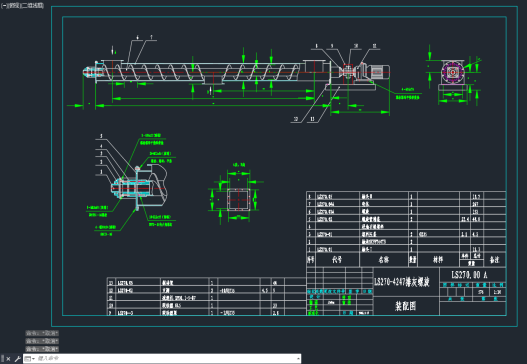Click the '备注' header cell in parts list
This screenshot has height=364, width=527.
point(494,259)
